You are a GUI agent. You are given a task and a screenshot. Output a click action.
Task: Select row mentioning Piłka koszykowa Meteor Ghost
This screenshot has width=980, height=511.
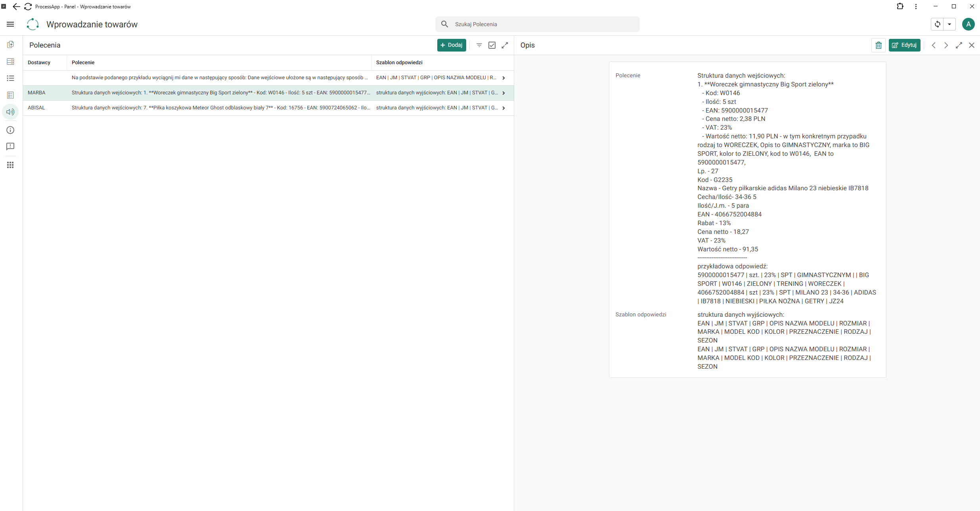click(268, 108)
